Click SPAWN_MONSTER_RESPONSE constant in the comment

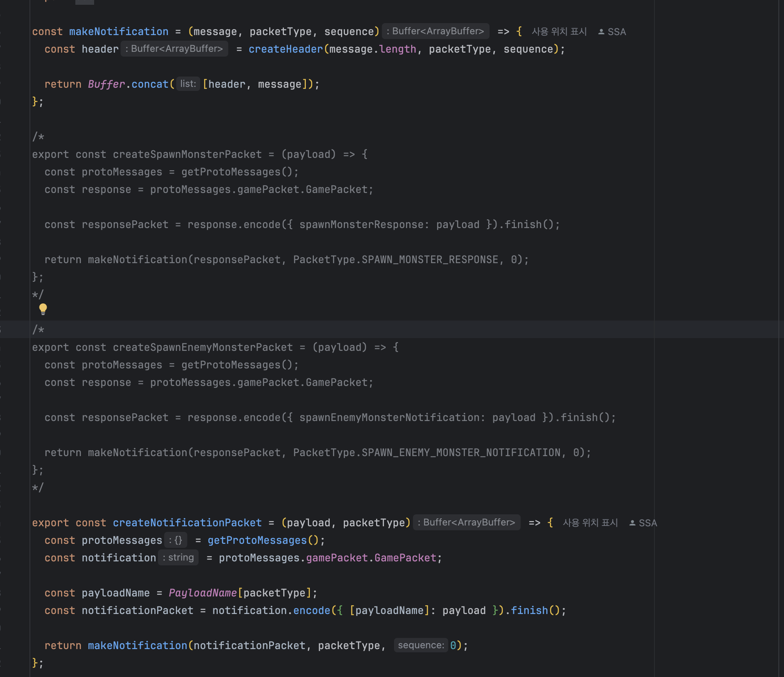point(430,260)
